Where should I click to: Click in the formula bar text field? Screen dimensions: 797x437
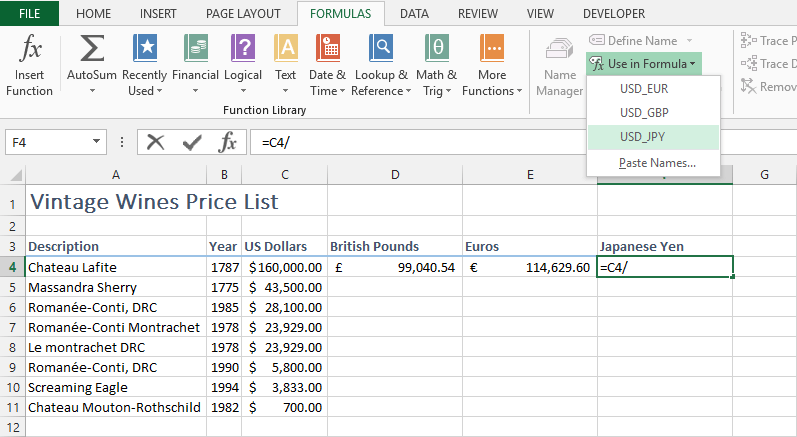tap(418, 142)
